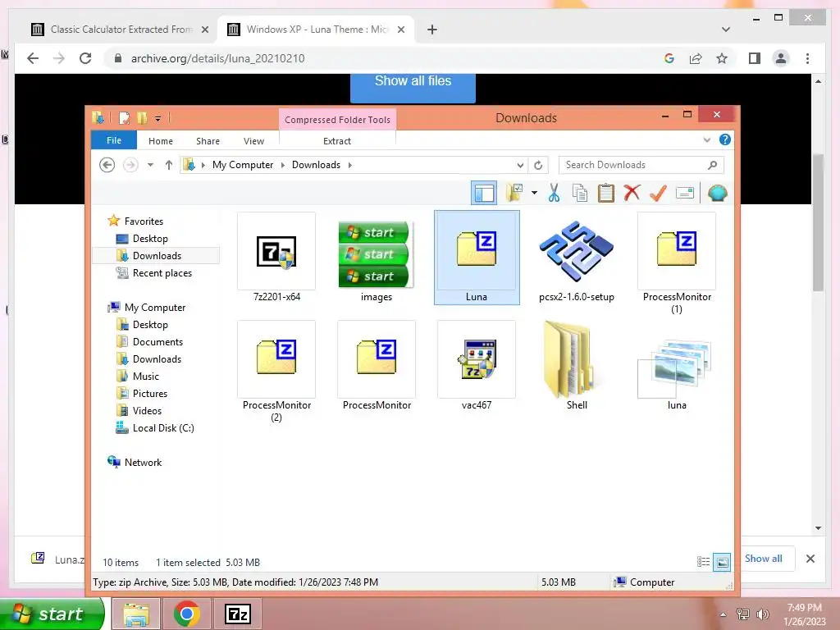Select the ProcessMonitor (1) archive
The image size is (840, 630).
677,263
